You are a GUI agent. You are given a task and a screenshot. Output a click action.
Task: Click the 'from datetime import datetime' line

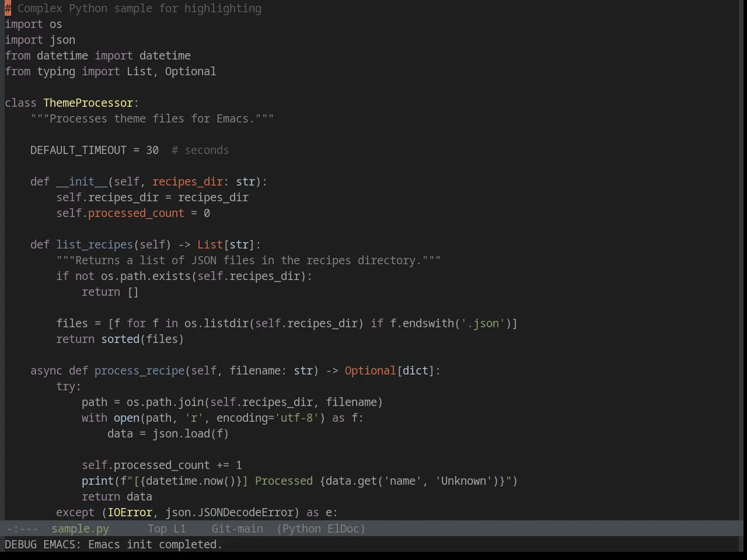[98, 55]
